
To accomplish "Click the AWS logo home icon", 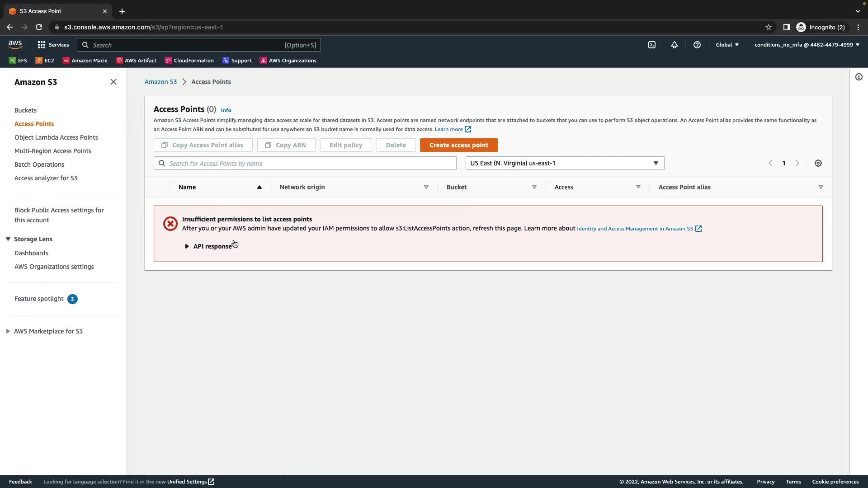I will pos(15,44).
